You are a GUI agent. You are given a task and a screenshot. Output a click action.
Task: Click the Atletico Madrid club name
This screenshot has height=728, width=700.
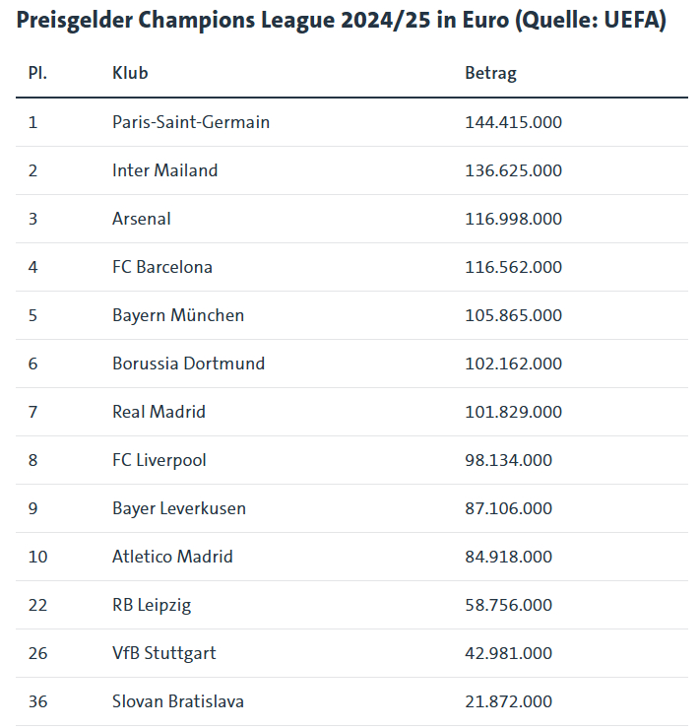tap(172, 557)
